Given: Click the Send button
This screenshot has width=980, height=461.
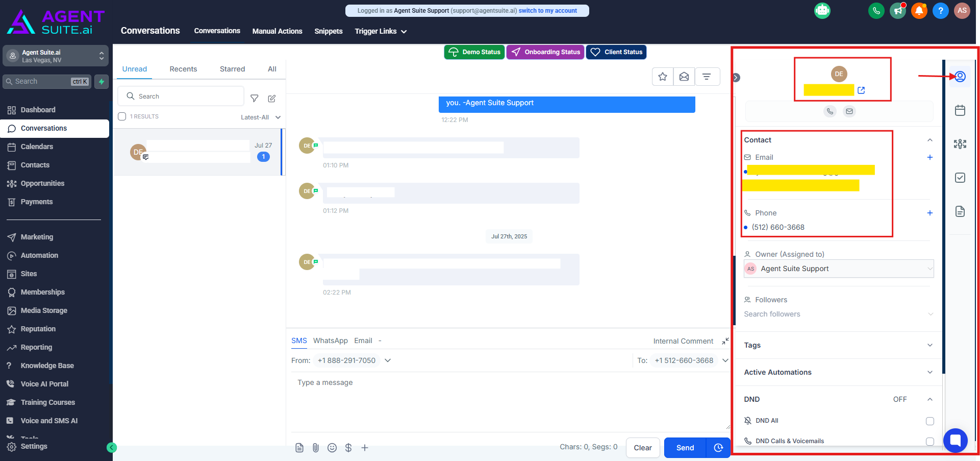Looking at the screenshot, I should [x=685, y=448].
